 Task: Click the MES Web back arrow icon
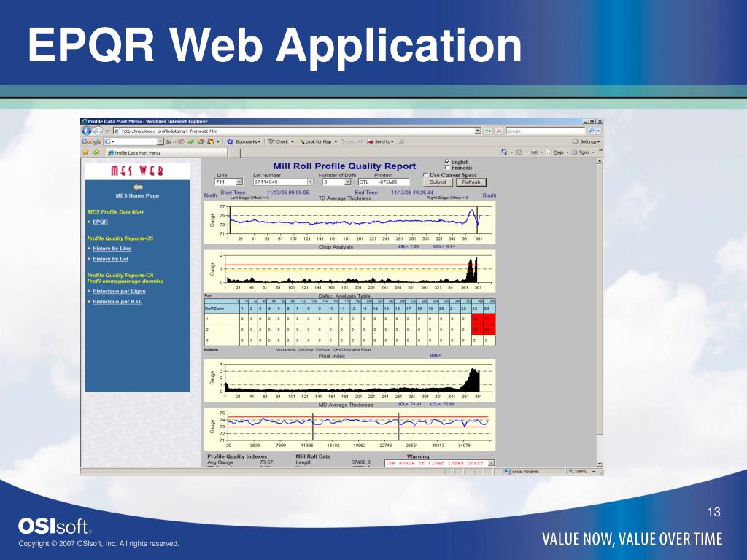138,187
